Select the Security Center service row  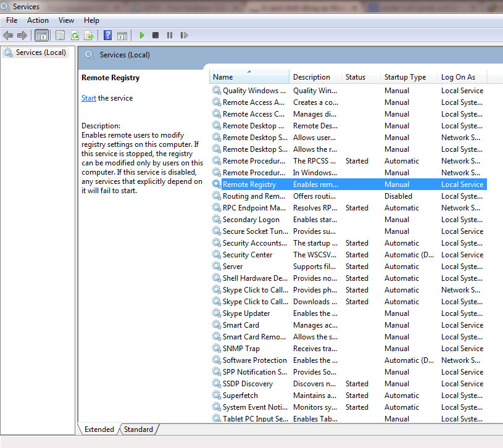pos(247,255)
